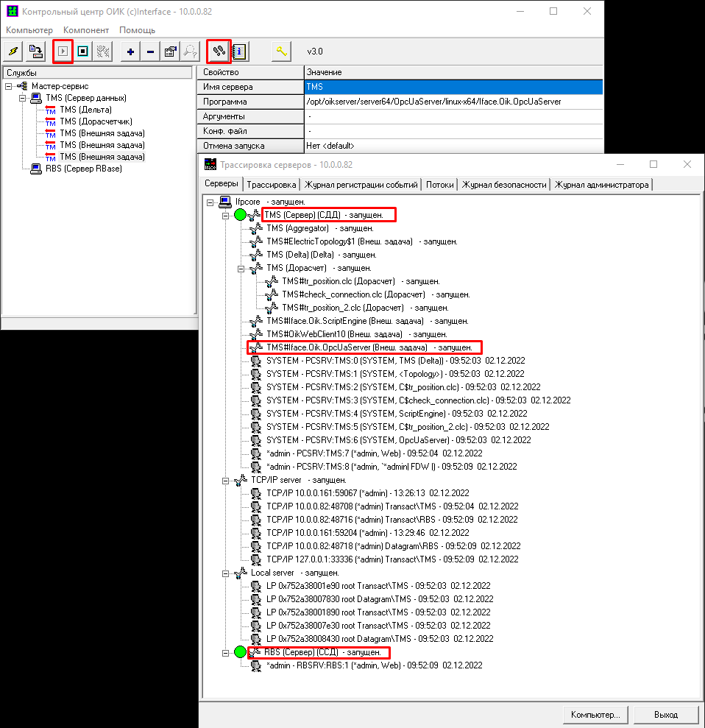
Task: Collapse the TCP/IP server node
Action: (226, 480)
